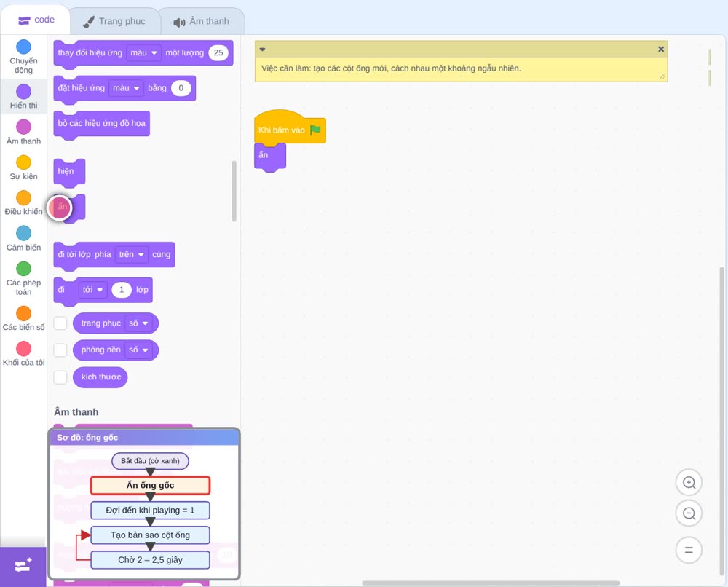Click the green flag on the event block
Image resolution: width=728 pixels, height=587 pixels.
[x=315, y=130]
